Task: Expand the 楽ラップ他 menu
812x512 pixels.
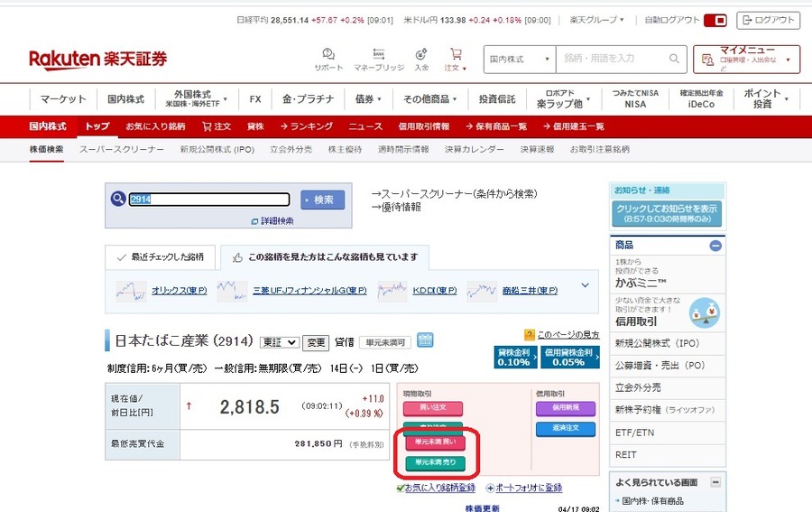Action: point(562,99)
